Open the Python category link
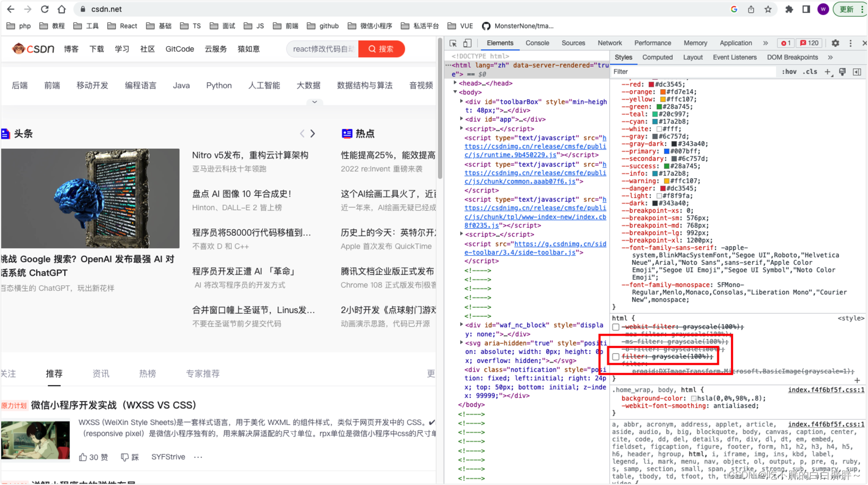The image size is (868, 485). 219,85
